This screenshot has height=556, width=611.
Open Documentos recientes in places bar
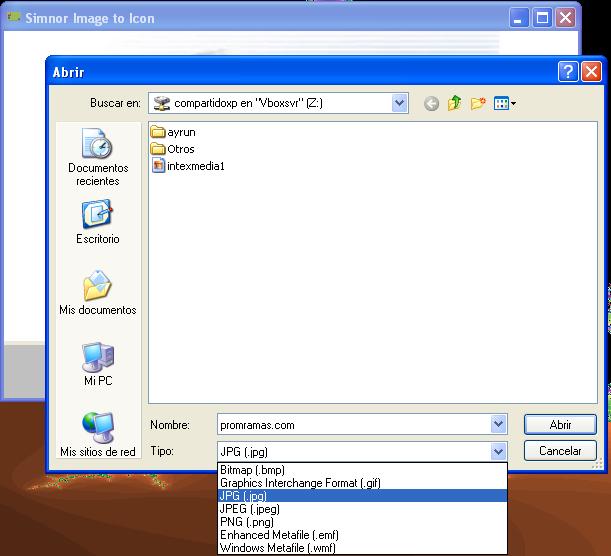click(x=98, y=158)
